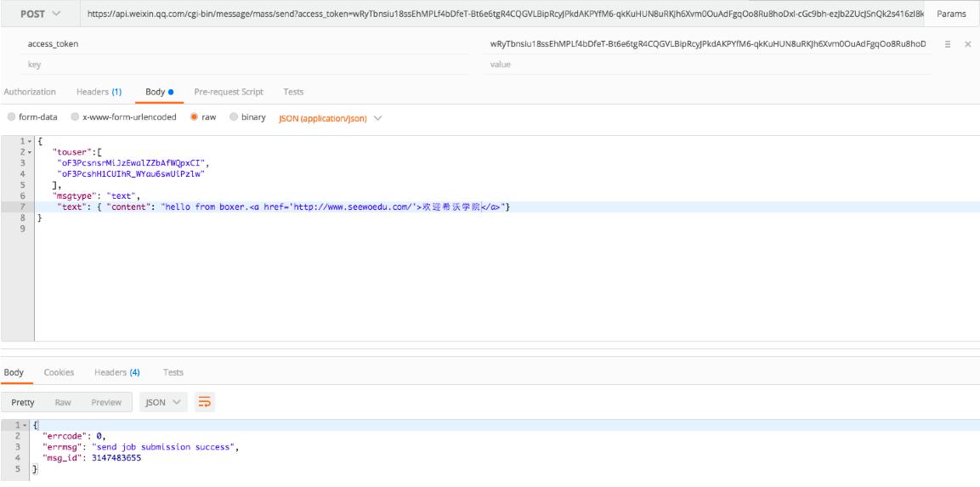Viewport: 980px width, 487px height.
Task: Open the POST method dropdown
Action: [x=41, y=13]
